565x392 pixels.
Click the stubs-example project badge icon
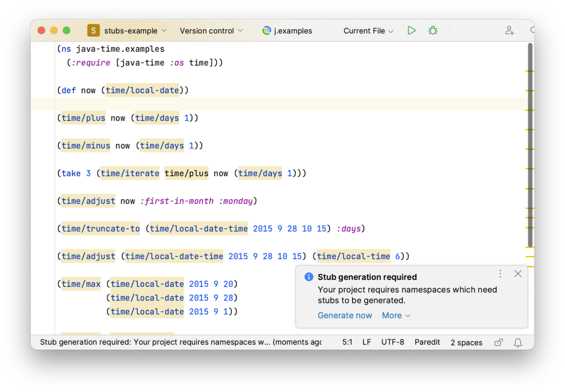point(93,31)
